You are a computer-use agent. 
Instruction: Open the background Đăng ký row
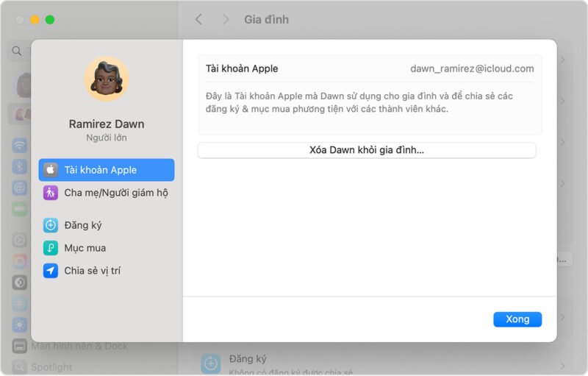(x=382, y=364)
